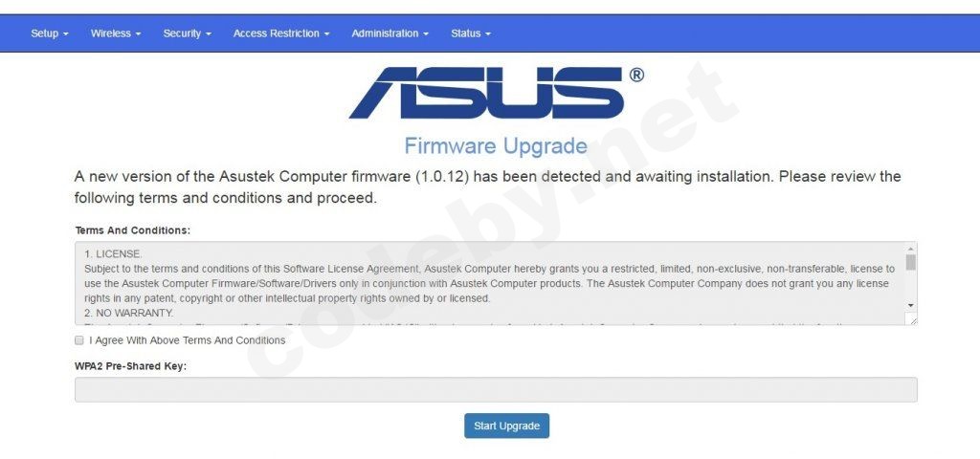Viewport: 980px width, 459px height.
Task: Click the 'Terms And Conditions' label
Action: click(132, 230)
